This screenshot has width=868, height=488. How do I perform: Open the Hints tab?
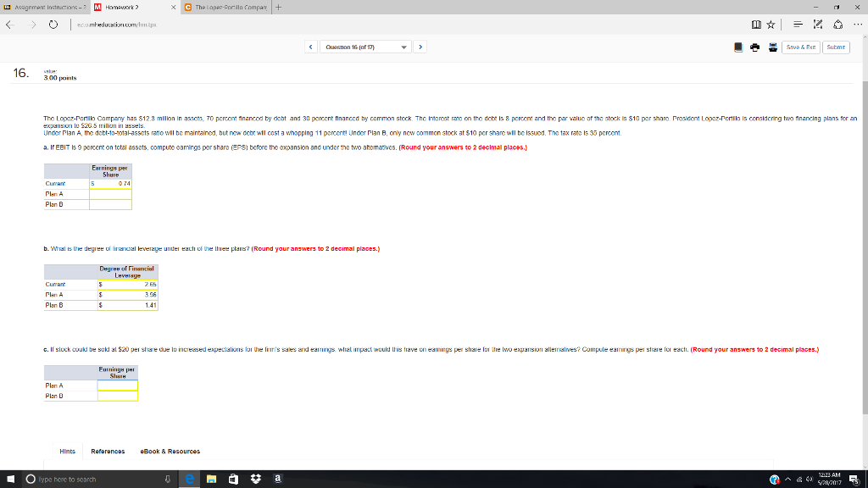point(68,452)
